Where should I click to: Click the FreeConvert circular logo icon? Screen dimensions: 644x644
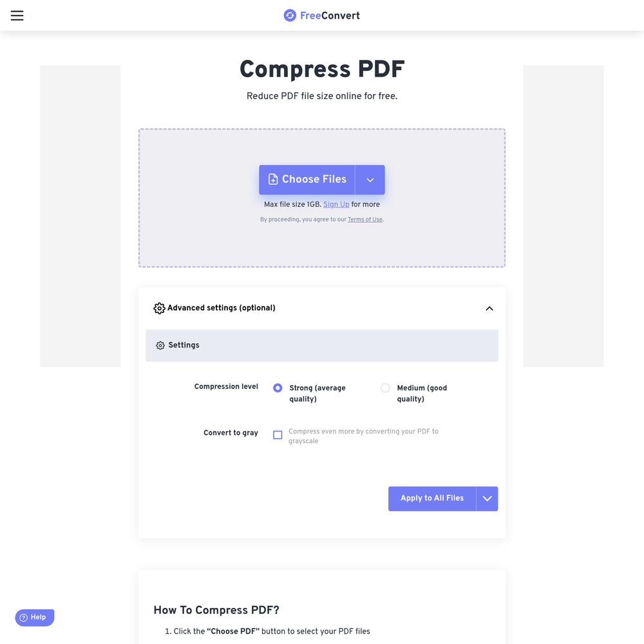290,15
